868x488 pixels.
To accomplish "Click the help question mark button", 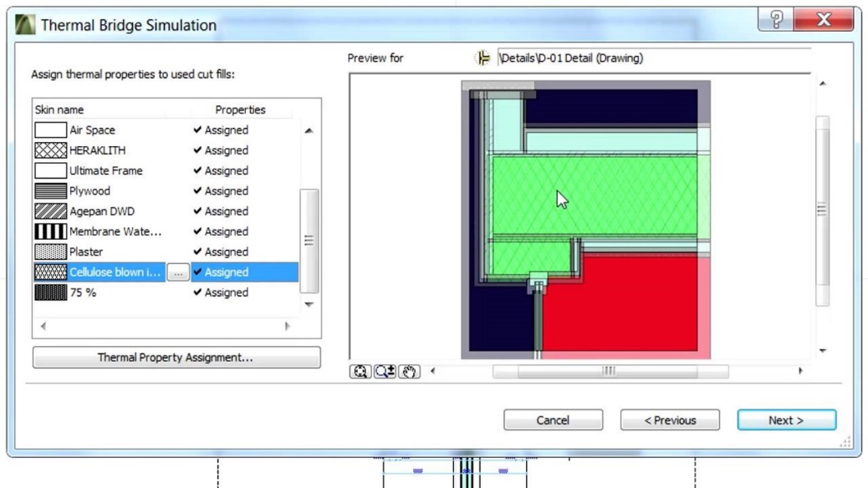I will click(776, 19).
